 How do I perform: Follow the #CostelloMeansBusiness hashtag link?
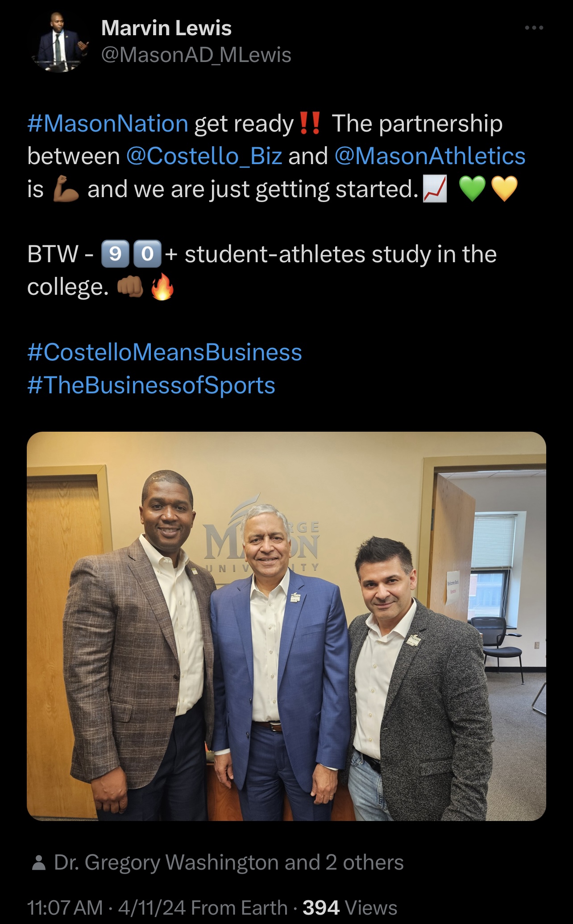click(x=165, y=352)
